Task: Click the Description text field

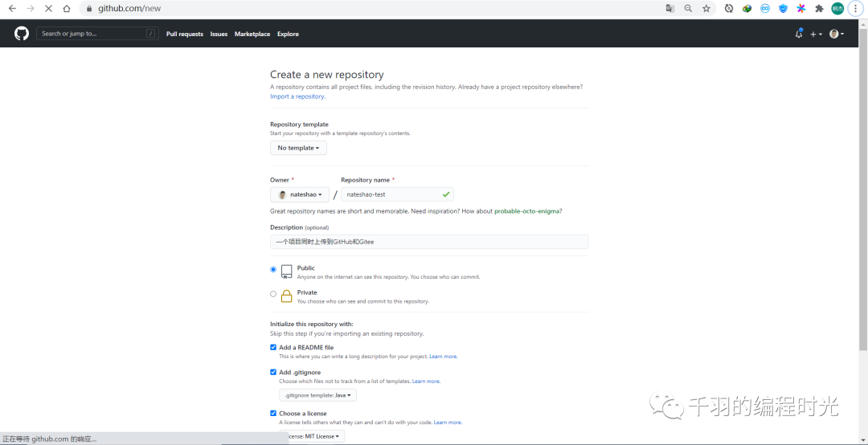Action: point(429,242)
